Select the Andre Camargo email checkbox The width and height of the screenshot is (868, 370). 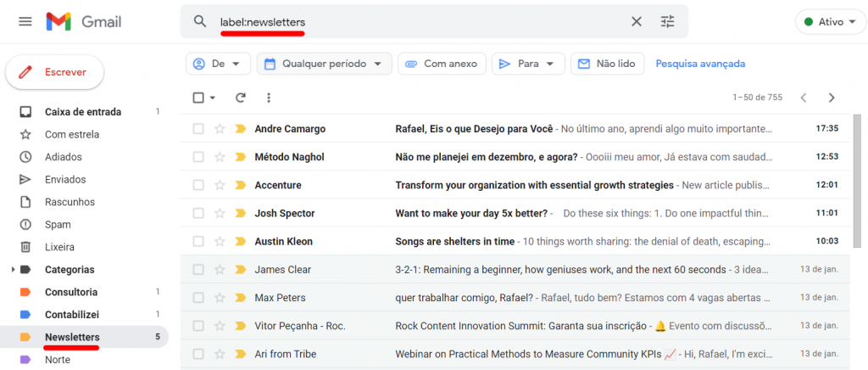198,128
